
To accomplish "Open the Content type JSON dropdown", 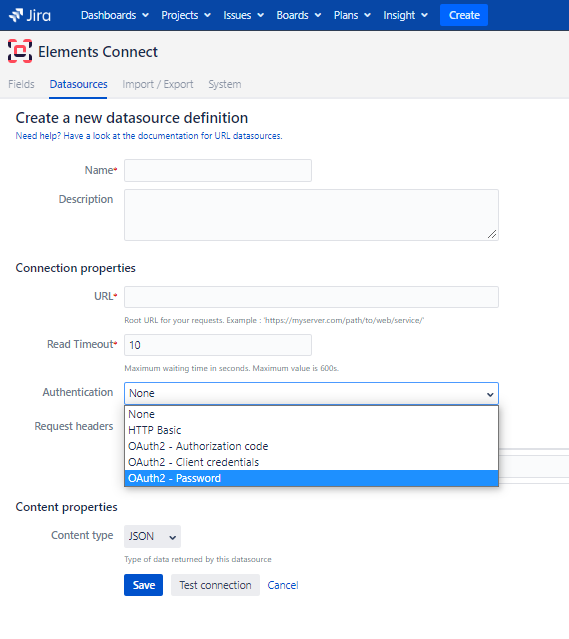I will (152, 536).
